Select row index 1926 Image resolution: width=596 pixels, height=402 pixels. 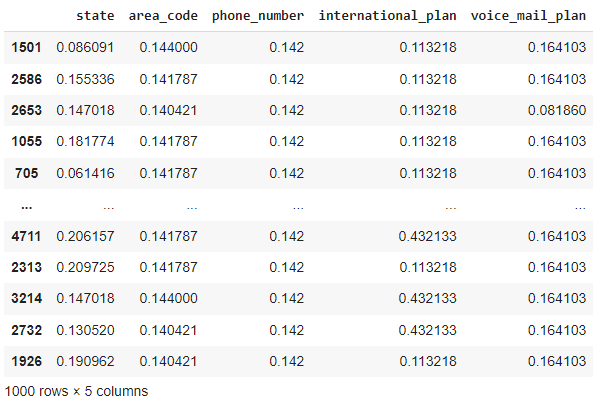26,361
